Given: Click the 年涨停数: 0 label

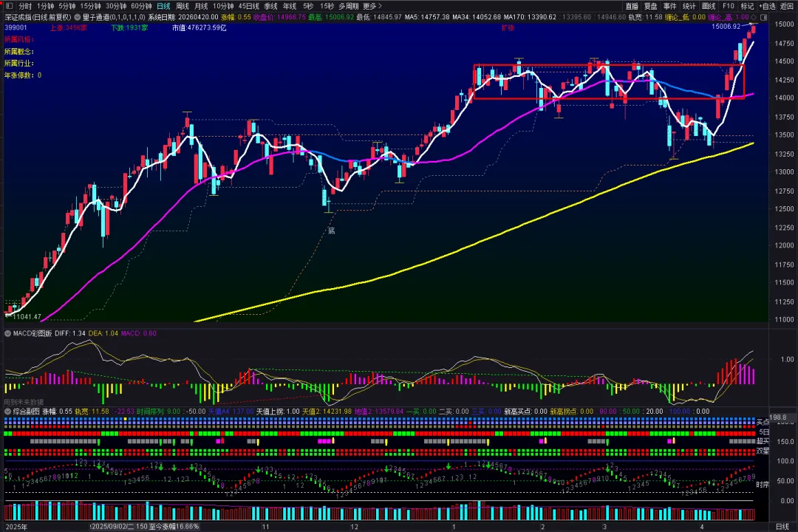Looking at the screenshot, I should coord(23,75).
